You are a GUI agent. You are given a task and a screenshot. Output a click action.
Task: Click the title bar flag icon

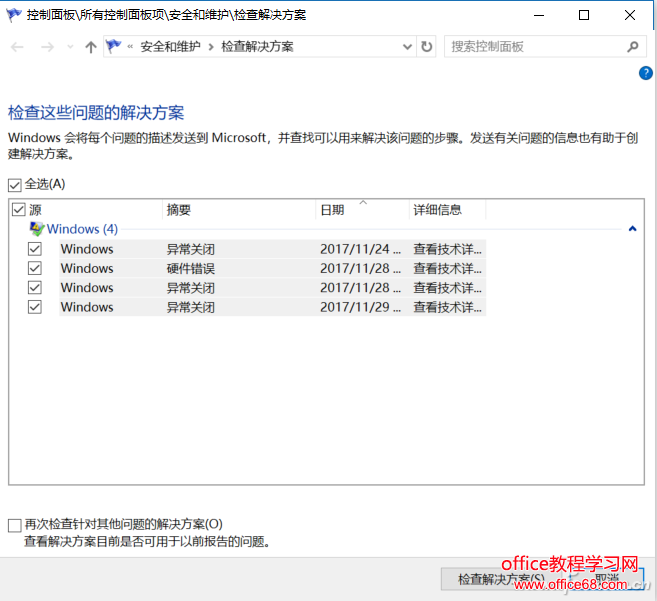click(14, 15)
